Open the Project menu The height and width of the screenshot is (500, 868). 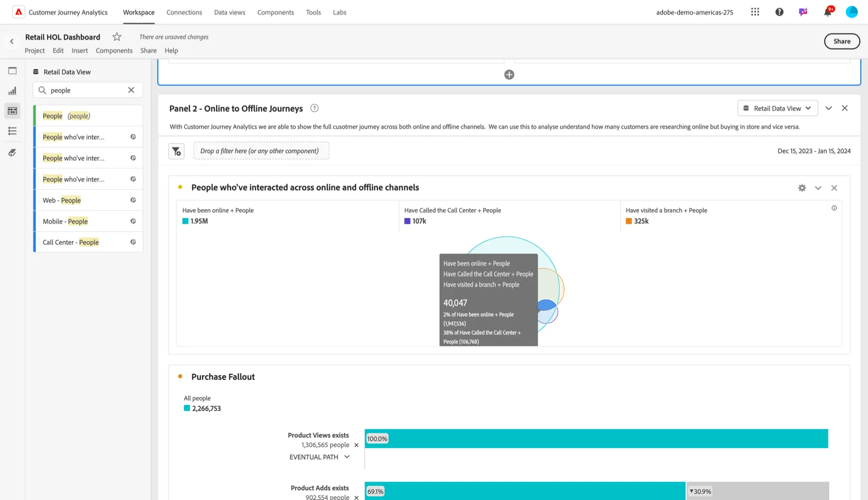point(35,50)
